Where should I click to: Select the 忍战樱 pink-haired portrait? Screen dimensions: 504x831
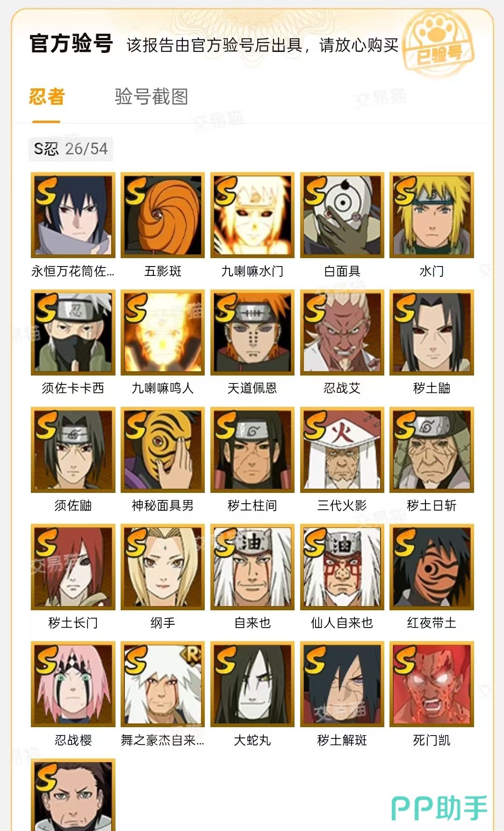[73, 684]
